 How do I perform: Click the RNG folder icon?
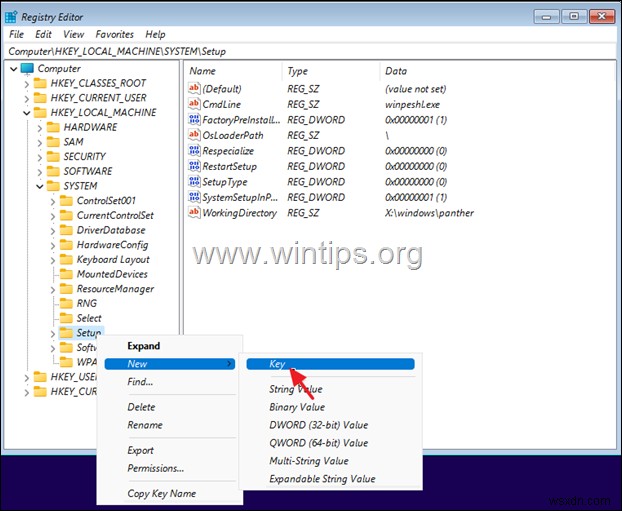(66, 304)
